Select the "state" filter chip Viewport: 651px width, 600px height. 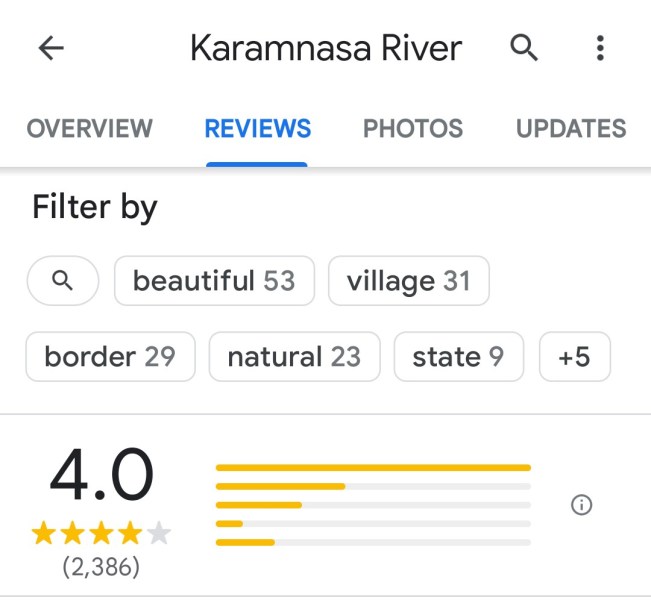[x=458, y=357]
